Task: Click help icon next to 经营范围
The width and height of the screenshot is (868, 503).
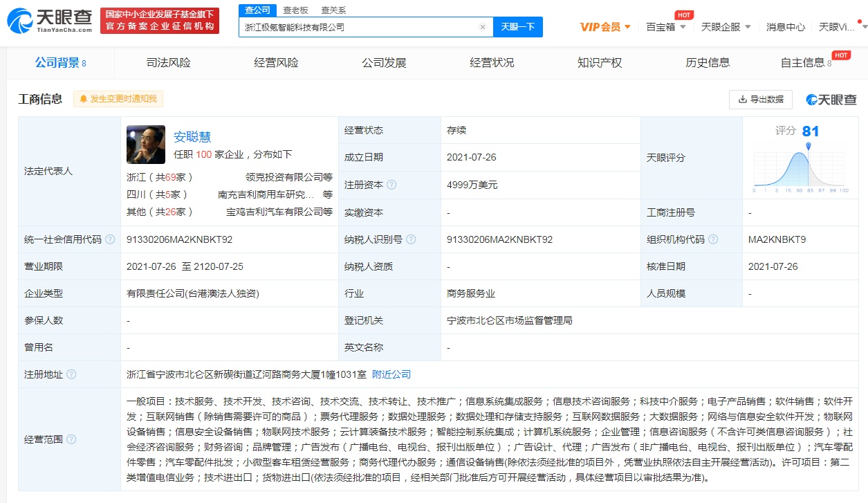Action: click(x=72, y=439)
